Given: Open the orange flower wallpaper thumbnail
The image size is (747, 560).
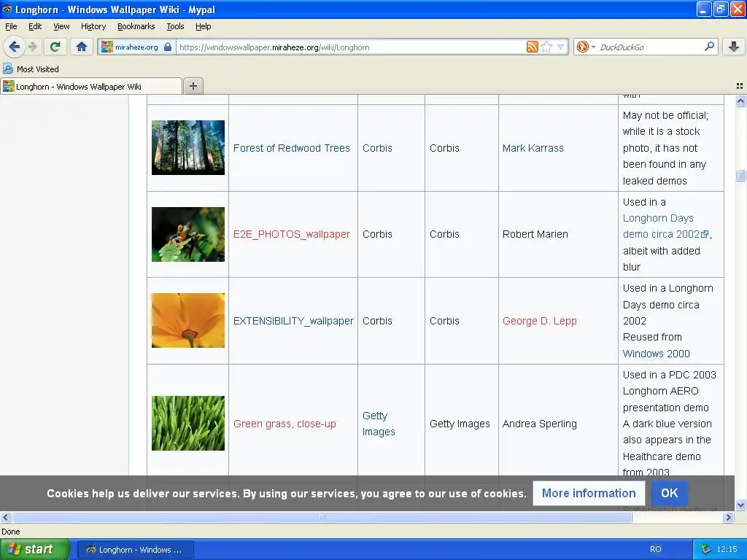Looking at the screenshot, I should (x=188, y=321).
